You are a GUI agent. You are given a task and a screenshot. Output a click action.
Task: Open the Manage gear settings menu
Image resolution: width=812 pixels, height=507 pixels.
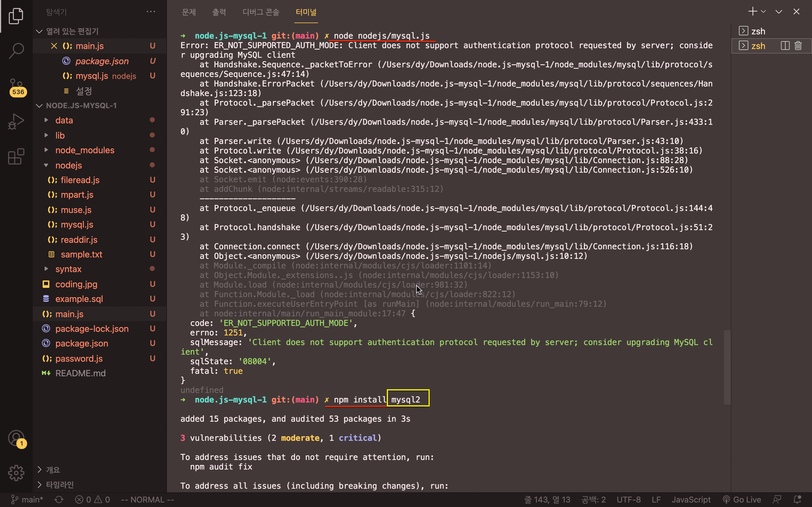click(16, 473)
